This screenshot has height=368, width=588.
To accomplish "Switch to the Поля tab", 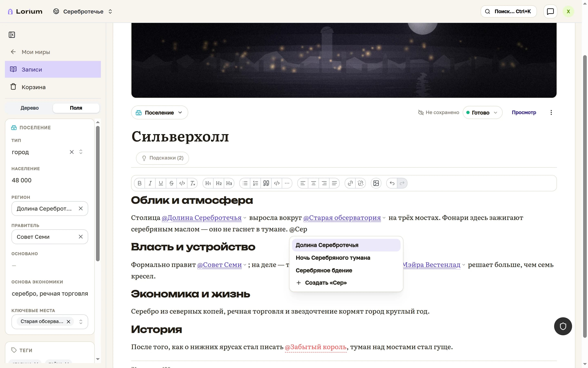I will [76, 108].
